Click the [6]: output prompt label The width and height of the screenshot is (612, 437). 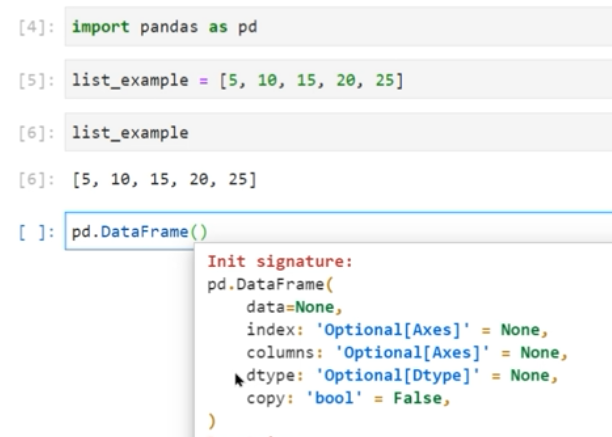coord(34,179)
